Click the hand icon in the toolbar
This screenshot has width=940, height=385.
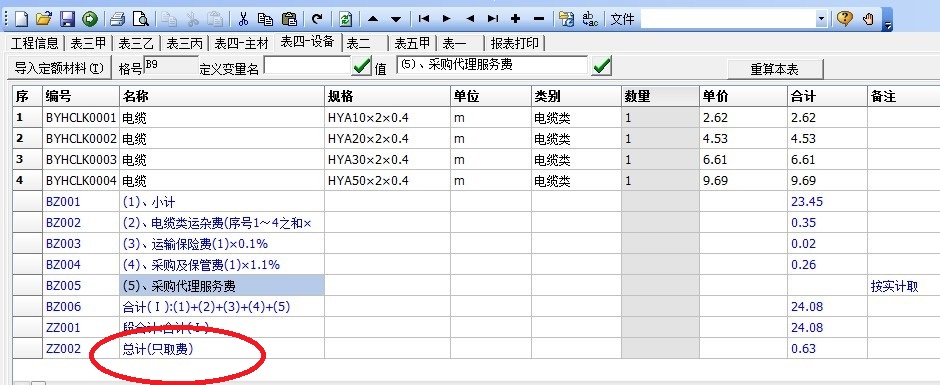click(x=869, y=19)
